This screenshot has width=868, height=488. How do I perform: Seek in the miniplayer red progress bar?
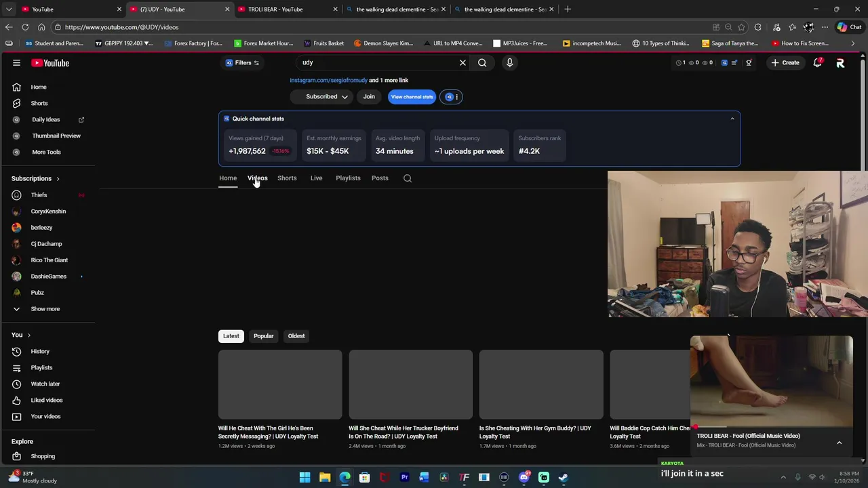(x=772, y=427)
